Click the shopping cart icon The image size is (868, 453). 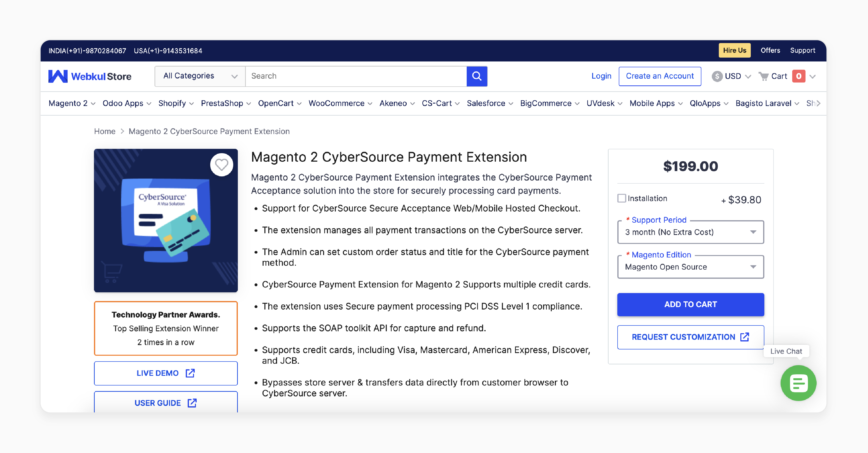point(763,76)
